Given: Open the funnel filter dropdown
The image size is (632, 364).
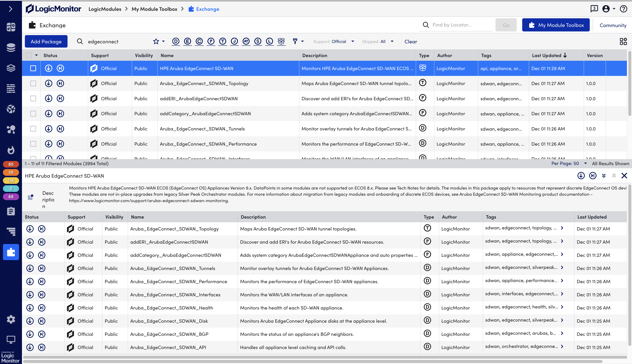Looking at the screenshot, I should (298, 41).
